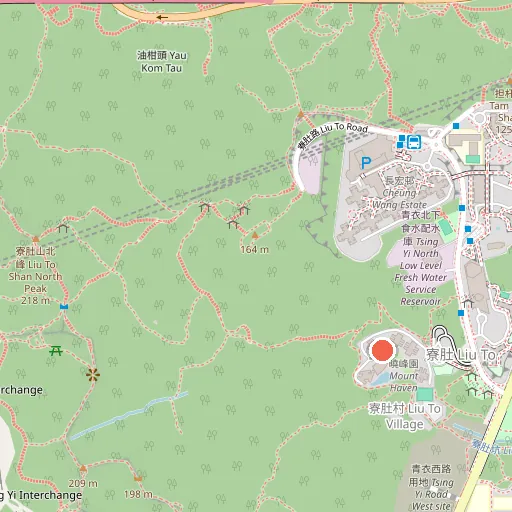Click the 164 m elevation label
The image size is (512, 512).
(x=254, y=249)
